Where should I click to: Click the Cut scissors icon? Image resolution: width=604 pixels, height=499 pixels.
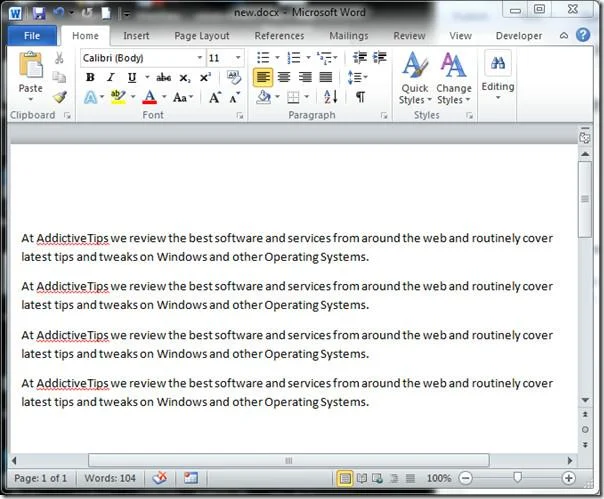pos(59,58)
